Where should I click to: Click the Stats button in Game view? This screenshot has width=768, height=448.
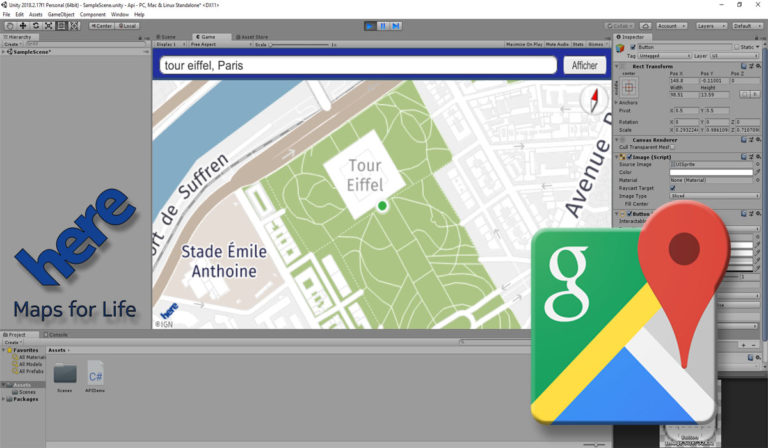578,44
